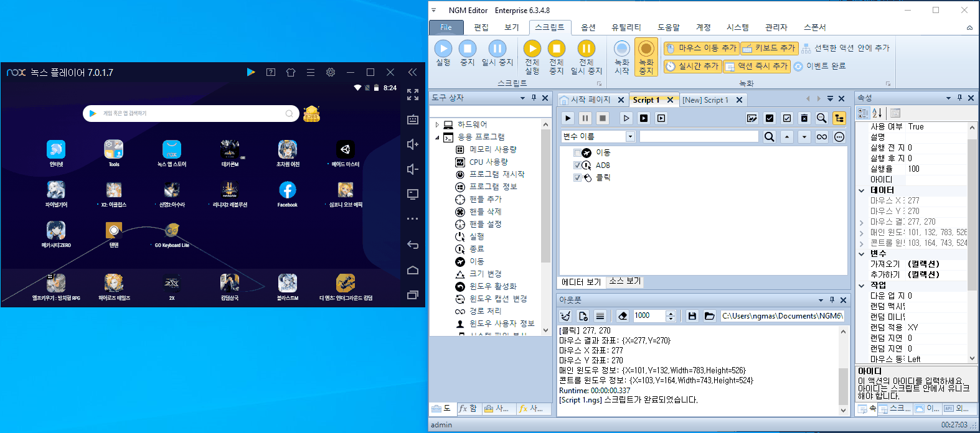This screenshot has height=433, width=980.
Task: Click the lines wrap icon in output toolbar
Action: pos(600,316)
